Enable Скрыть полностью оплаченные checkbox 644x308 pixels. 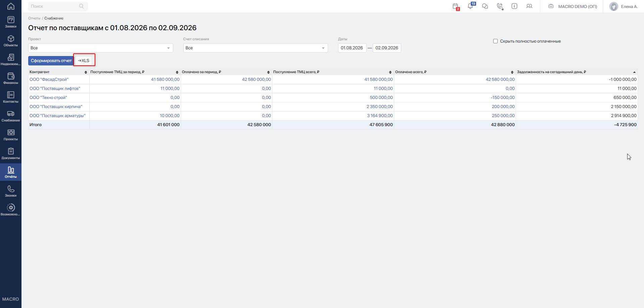[x=495, y=41]
